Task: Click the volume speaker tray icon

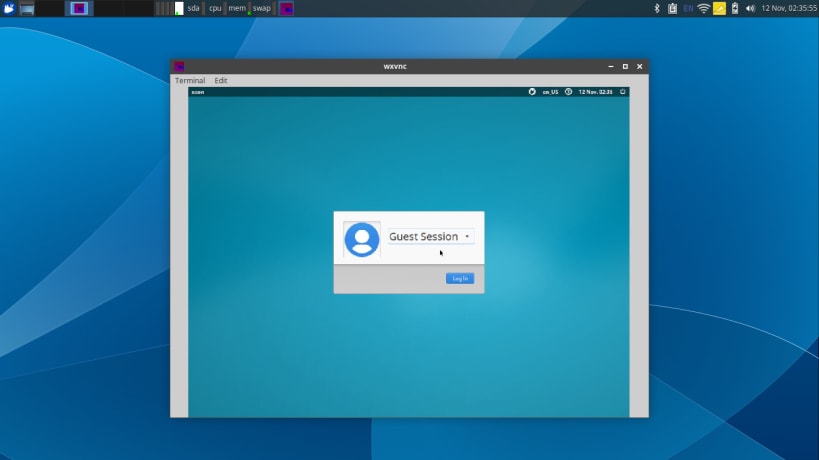Action: (751, 8)
